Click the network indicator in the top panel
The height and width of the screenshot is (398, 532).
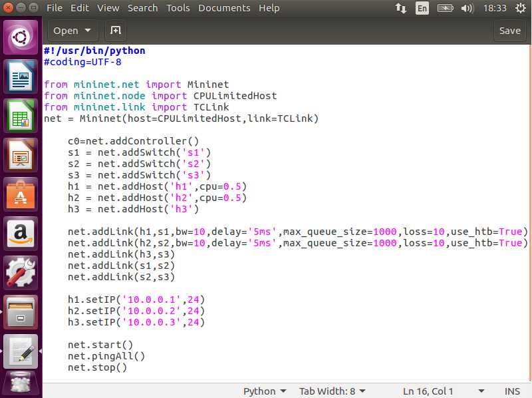point(401,8)
